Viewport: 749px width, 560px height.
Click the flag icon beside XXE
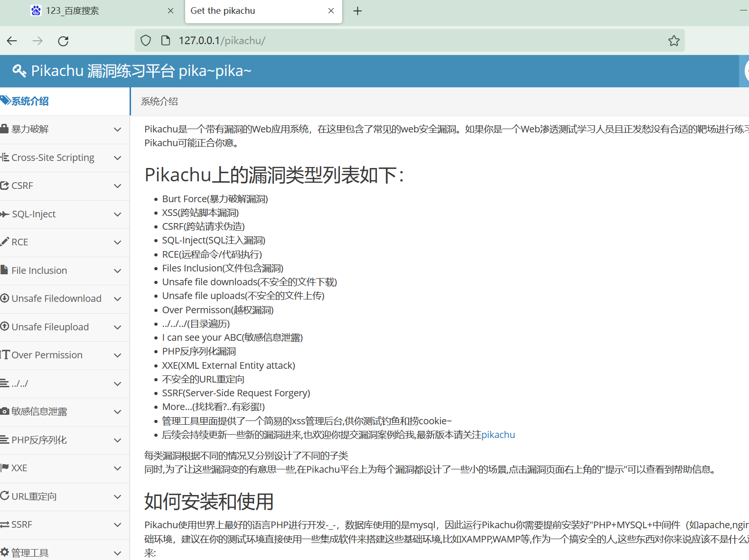tap(5, 468)
